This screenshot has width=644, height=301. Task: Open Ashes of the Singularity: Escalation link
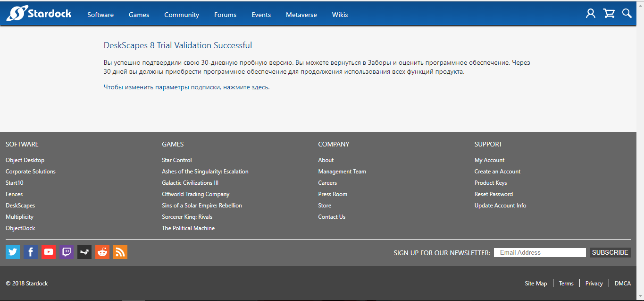[x=205, y=172]
